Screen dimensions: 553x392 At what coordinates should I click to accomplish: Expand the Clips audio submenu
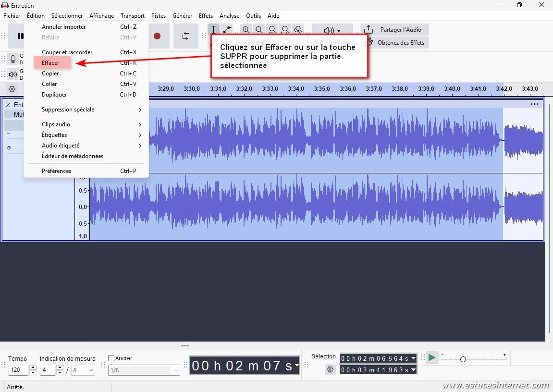91,124
